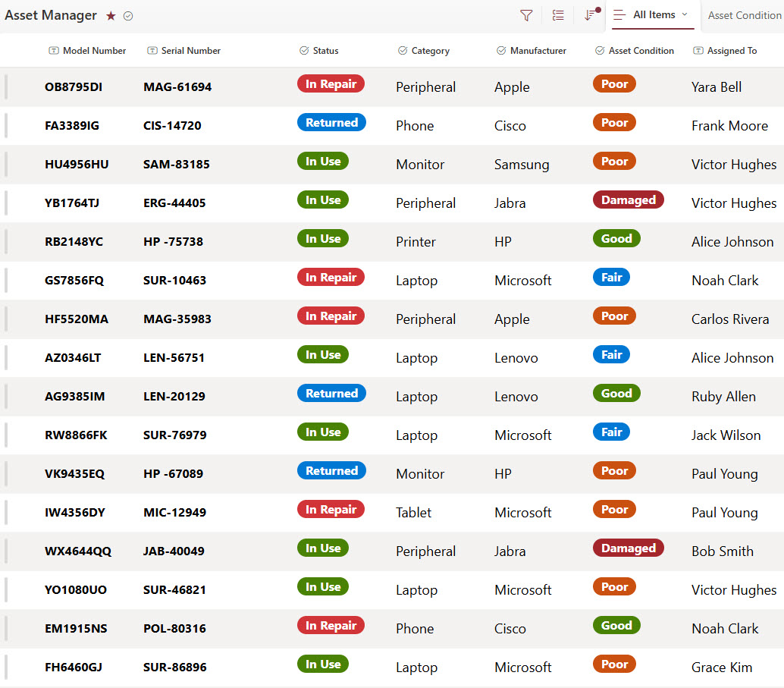Click the Damaged badge for WX4644QQ
784x688 pixels.
tap(629, 548)
